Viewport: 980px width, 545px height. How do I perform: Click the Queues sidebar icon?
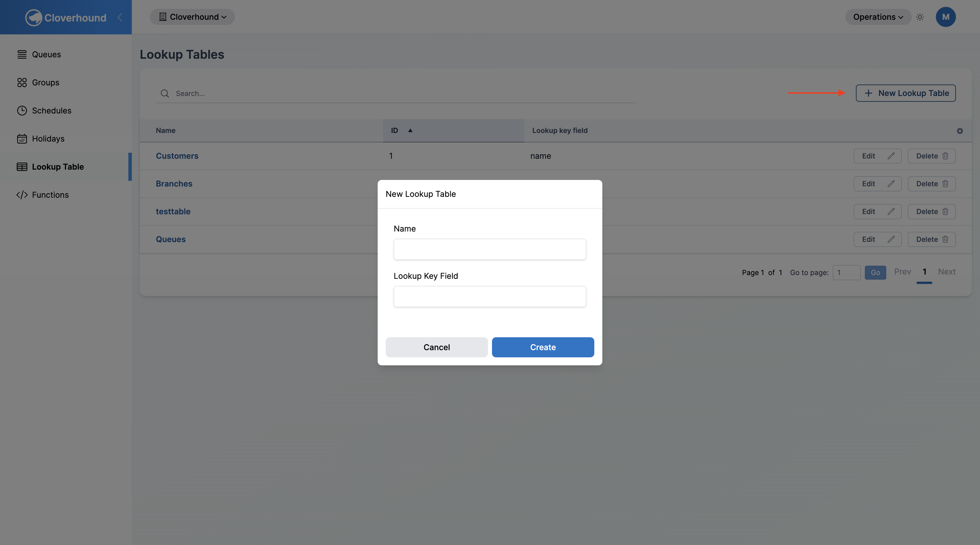[x=22, y=54]
